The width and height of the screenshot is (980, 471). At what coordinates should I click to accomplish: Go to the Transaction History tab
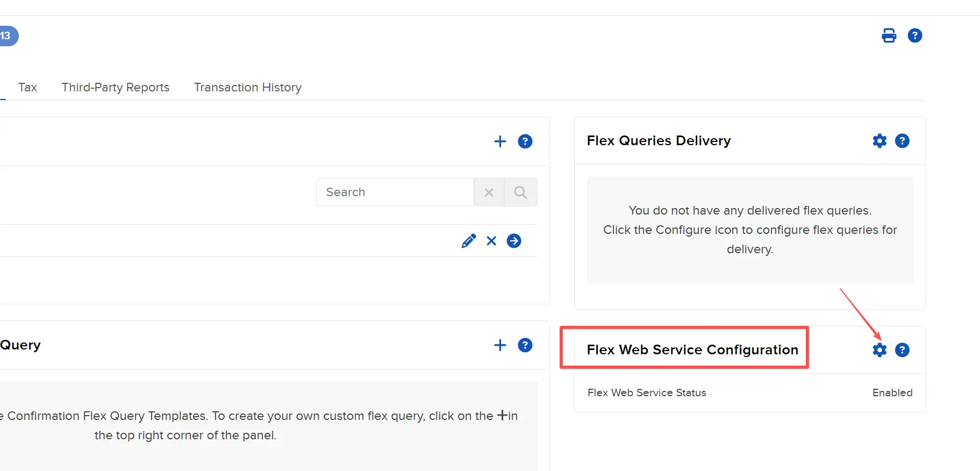click(x=247, y=87)
